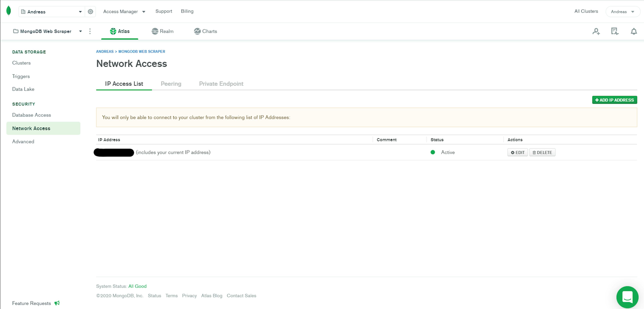Open the support chat bubble
This screenshot has width=644, height=309.
[627, 297]
